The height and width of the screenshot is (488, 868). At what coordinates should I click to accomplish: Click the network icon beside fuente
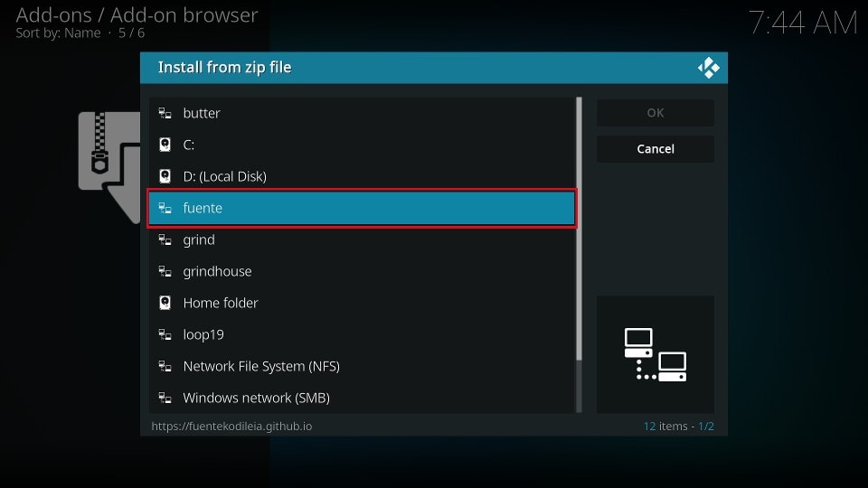165,208
